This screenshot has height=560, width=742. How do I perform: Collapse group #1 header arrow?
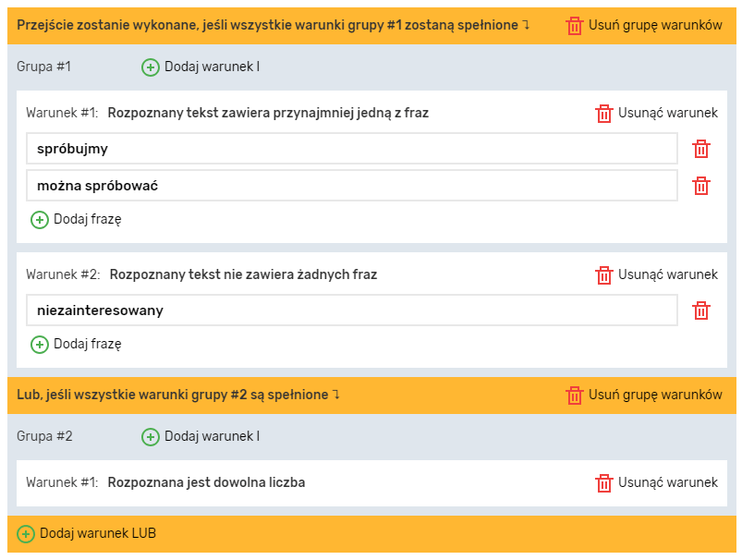point(526,25)
